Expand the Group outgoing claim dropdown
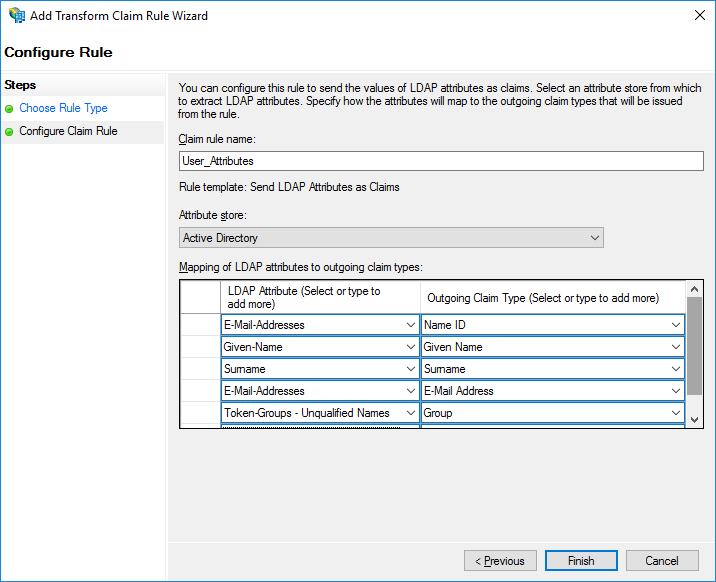This screenshot has width=716, height=582. click(x=677, y=413)
